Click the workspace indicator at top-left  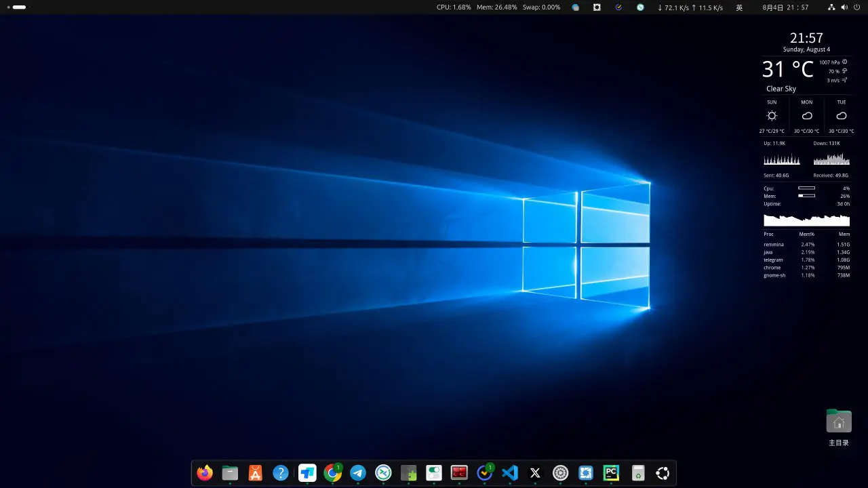(x=17, y=7)
